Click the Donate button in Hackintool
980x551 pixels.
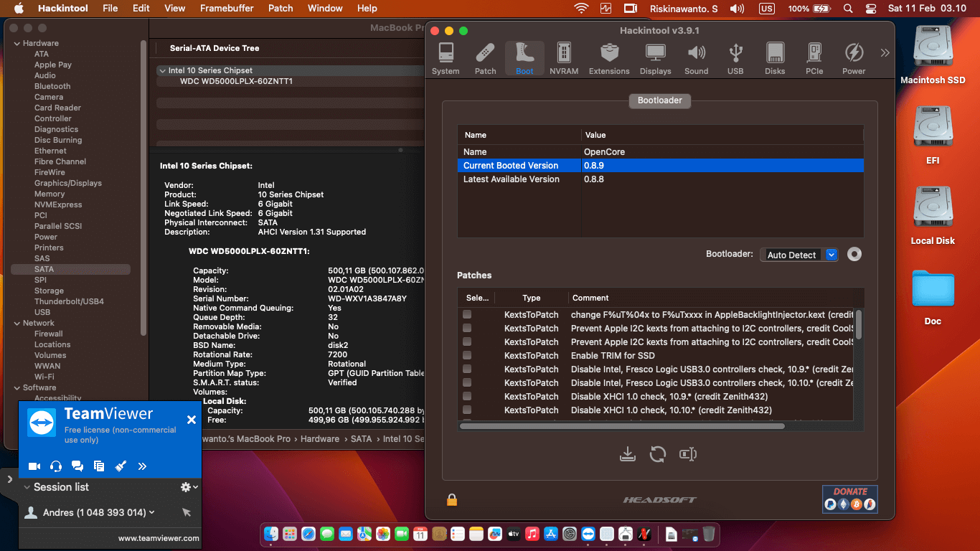(x=850, y=499)
